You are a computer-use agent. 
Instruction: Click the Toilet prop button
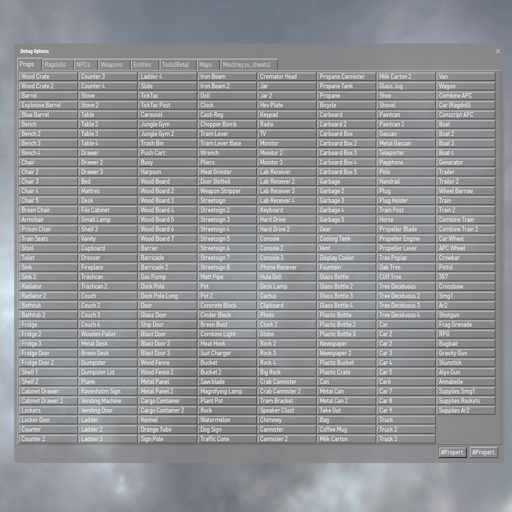pos(48,258)
